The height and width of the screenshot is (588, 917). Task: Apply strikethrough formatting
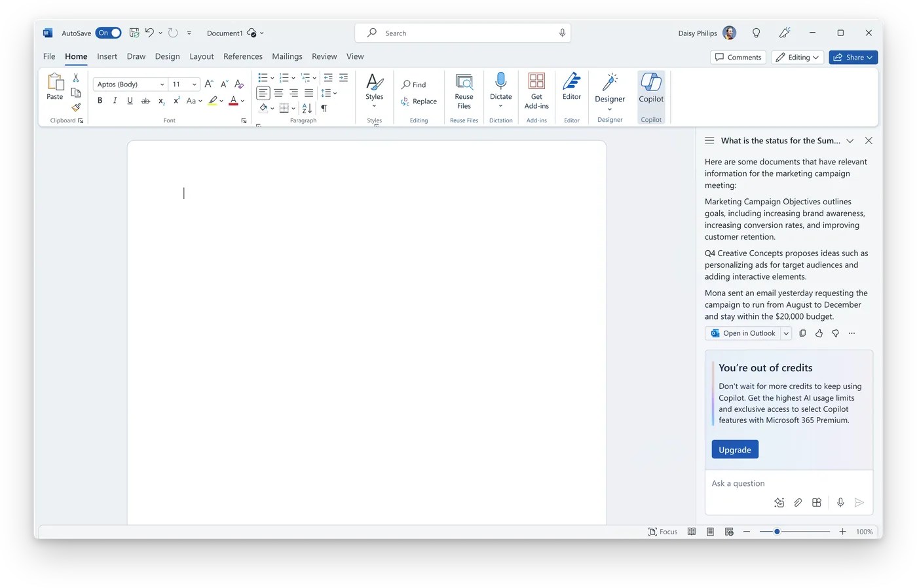145,101
